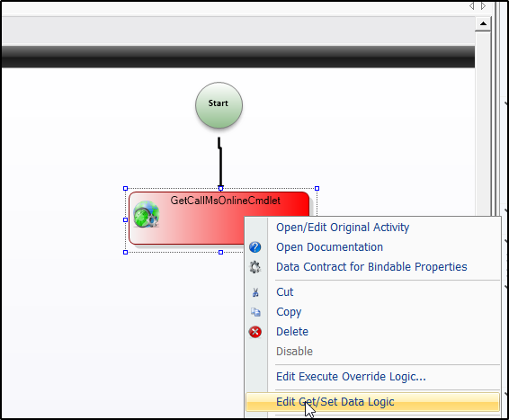Click the Copy pages icon
Viewport: 509px width, 420px height.
(x=255, y=312)
